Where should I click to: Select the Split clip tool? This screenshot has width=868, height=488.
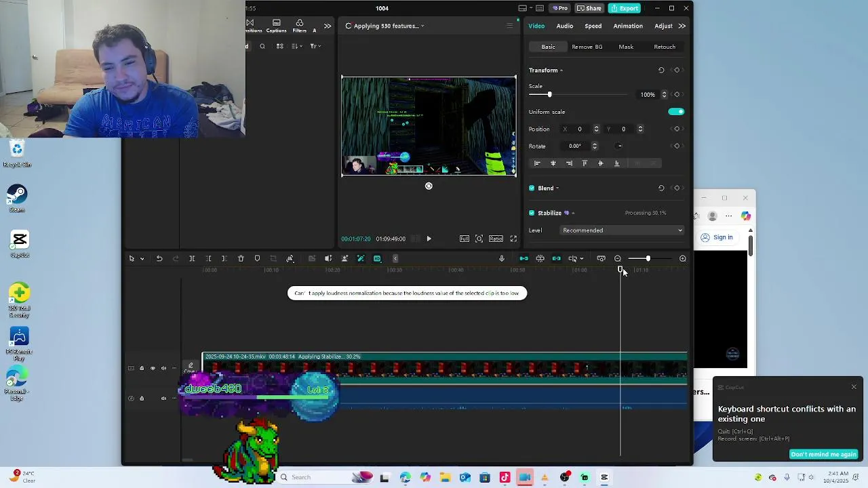tap(192, 258)
